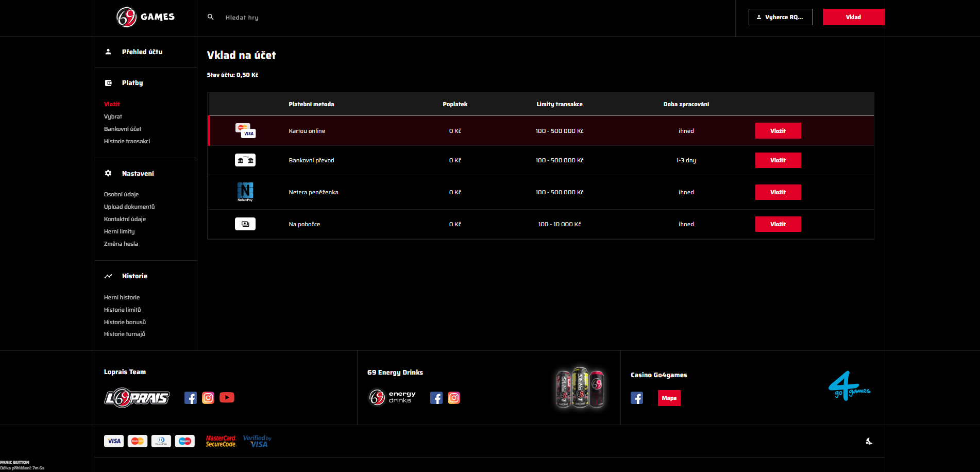Click Vložit for Netera peněženka
Viewport: 980px width, 472px height.
click(x=778, y=192)
